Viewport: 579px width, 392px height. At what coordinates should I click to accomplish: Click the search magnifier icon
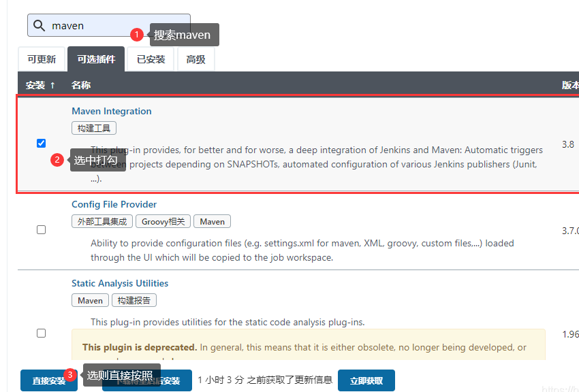tap(39, 25)
